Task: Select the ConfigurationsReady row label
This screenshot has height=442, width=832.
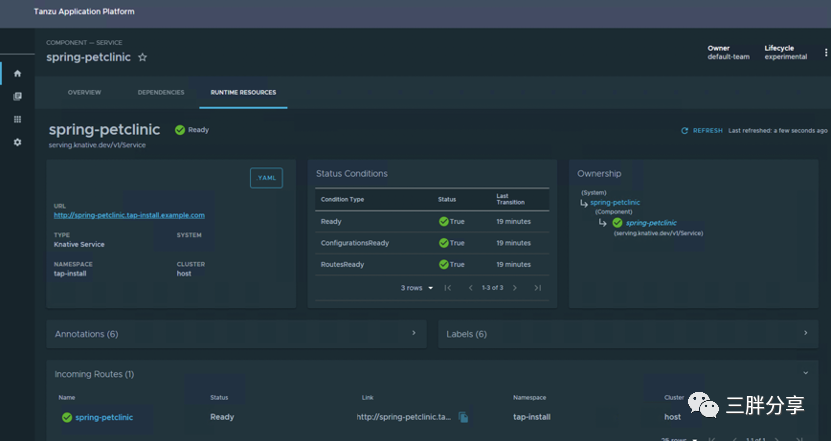Action: 355,243
